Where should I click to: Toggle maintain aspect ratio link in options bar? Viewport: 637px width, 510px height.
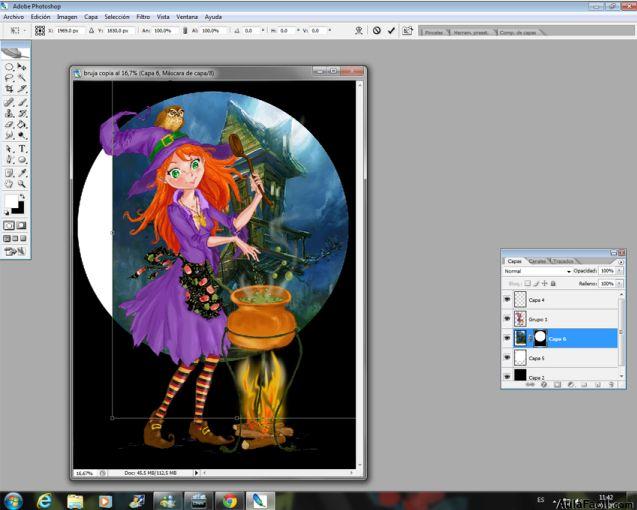pyautogui.click(x=185, y=30)
